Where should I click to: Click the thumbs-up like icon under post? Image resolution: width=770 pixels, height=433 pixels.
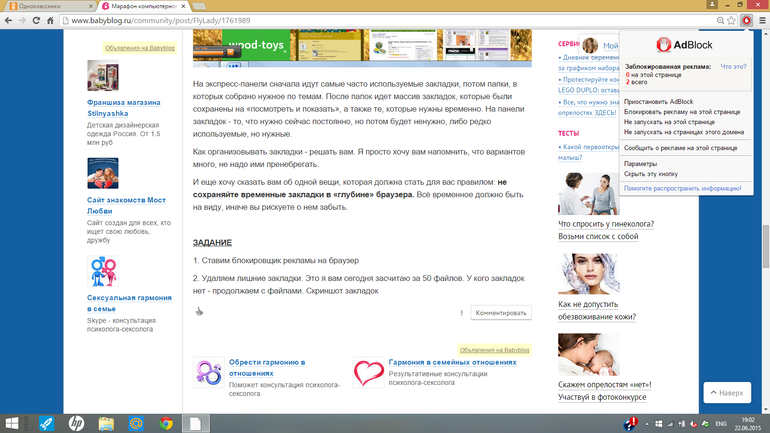tap(199, 311)
